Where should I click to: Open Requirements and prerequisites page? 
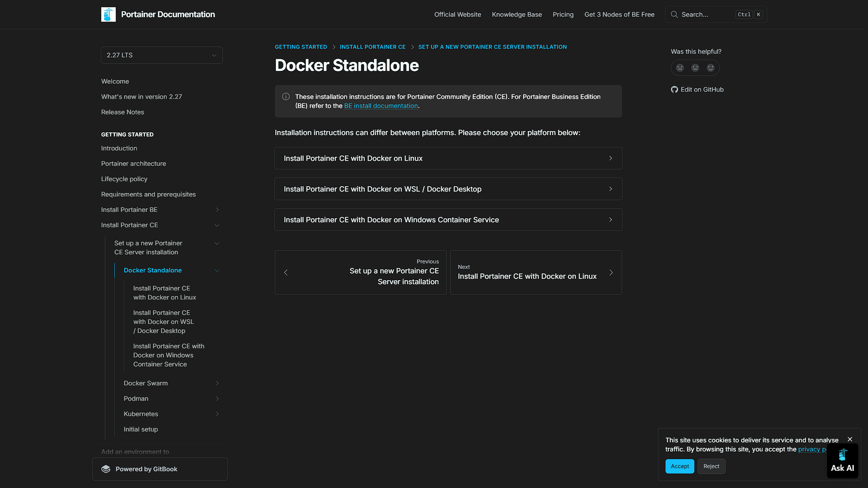tap(148, 194)
